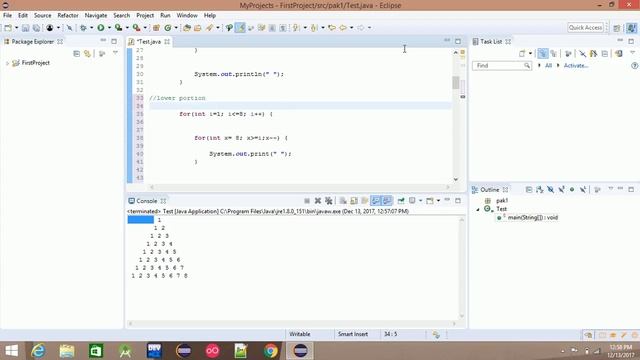Select pak1 package entry in Outline
This screenshot has height=360, width=640.
click(x=502, y=201)
